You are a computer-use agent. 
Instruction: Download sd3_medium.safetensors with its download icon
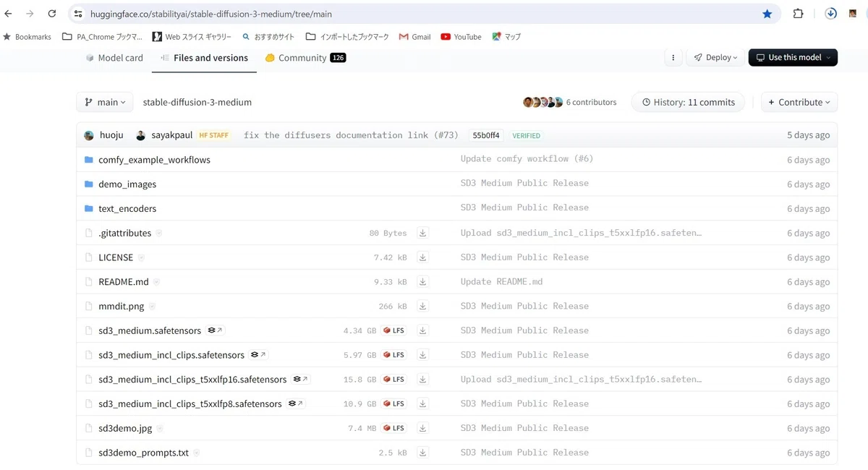[423, 330]
